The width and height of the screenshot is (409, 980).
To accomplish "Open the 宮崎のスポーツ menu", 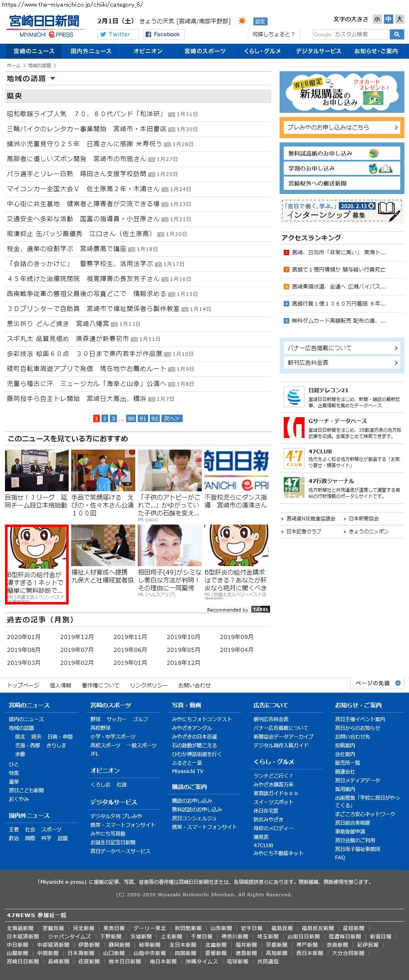I will click(205, 51).
